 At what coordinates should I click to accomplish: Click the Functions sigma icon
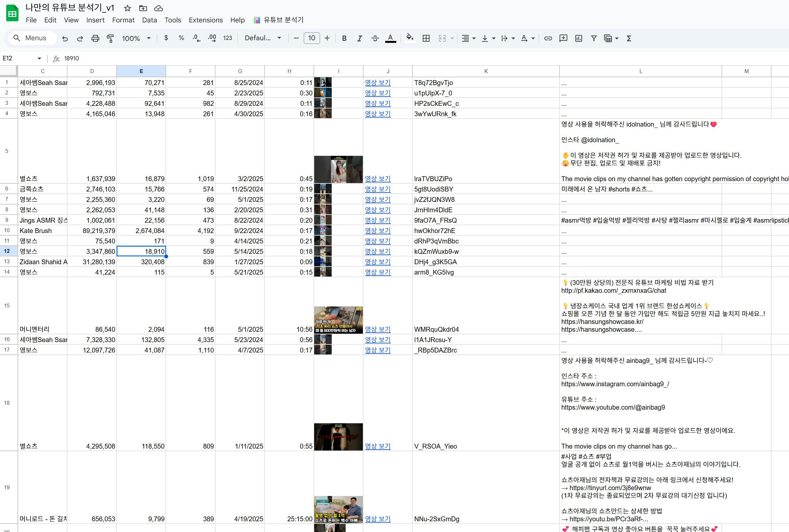pos(629,38)
